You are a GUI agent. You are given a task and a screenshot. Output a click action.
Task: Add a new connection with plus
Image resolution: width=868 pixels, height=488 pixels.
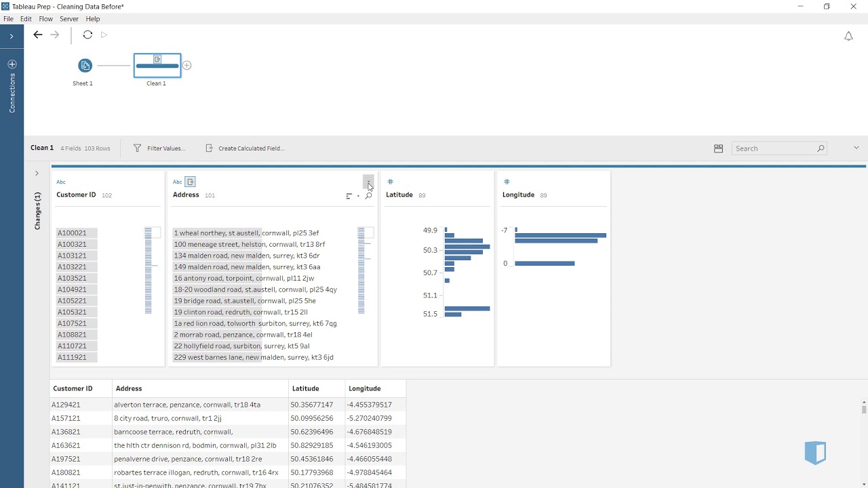coord(12,64)
